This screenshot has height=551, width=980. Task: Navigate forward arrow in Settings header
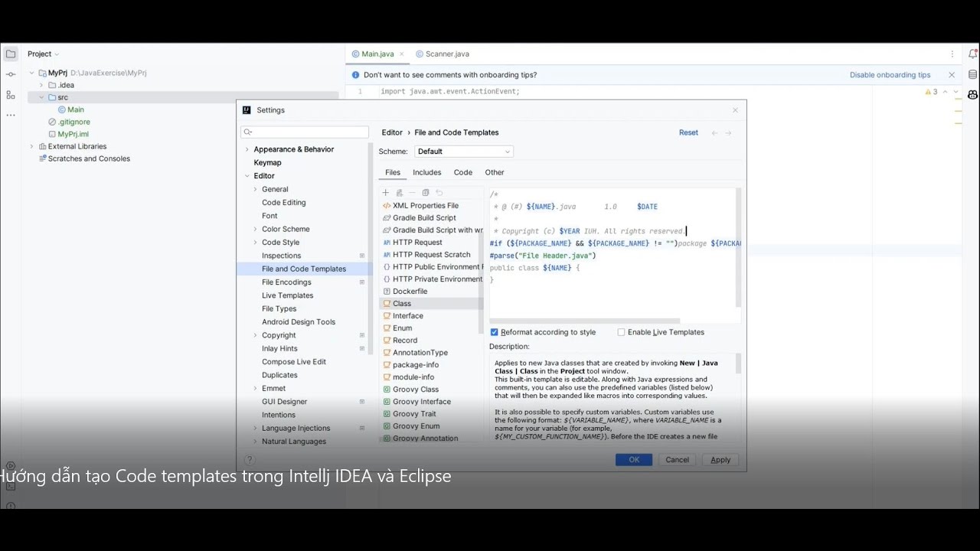pyautogui.click(x=728, y=133)
